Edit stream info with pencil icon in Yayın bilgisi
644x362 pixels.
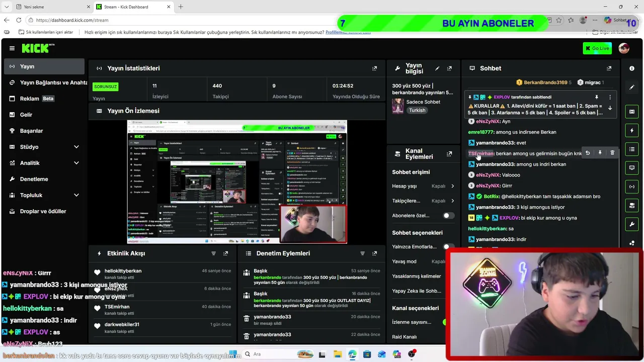click(x=437, y=68)
